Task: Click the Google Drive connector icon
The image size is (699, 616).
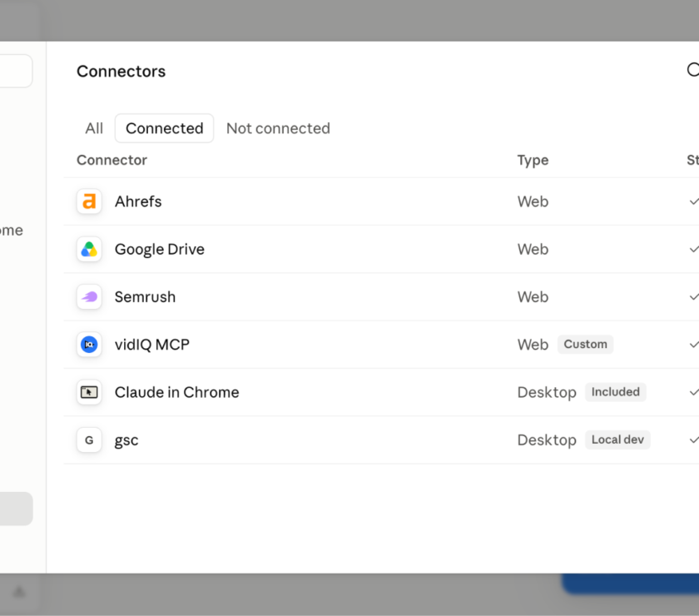Action: pos(89,249)
